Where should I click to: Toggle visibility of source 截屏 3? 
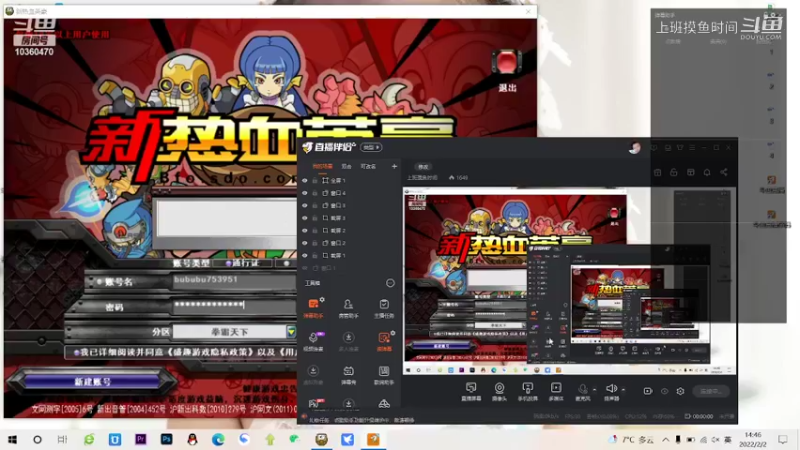[305, 218]
